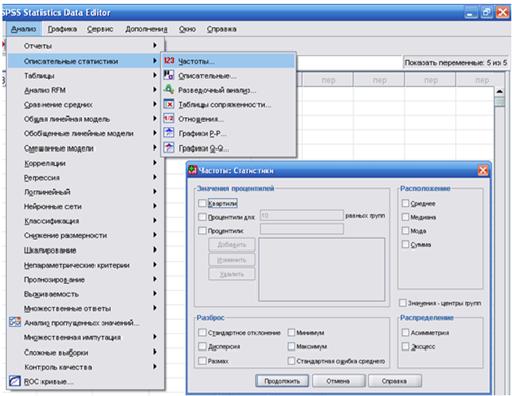
Task: Enable Процентили для равных групп checkbox
Action: click(202, 217)
